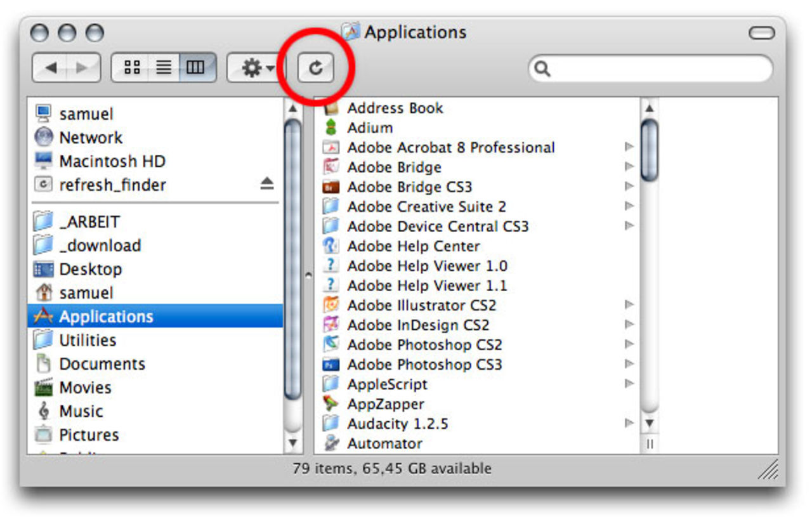Switch to column view mode
Viewport: 812px width, 517px height.
[196, 68]
